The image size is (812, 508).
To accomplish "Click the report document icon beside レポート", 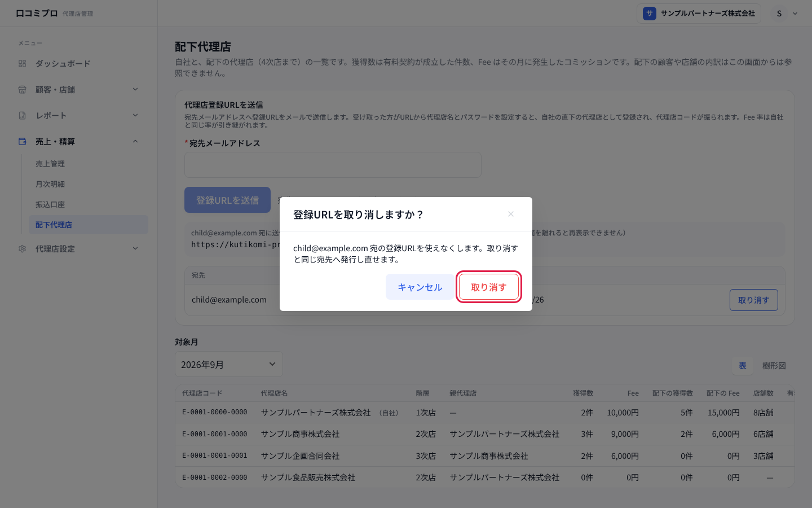I will tap(23, 116).
